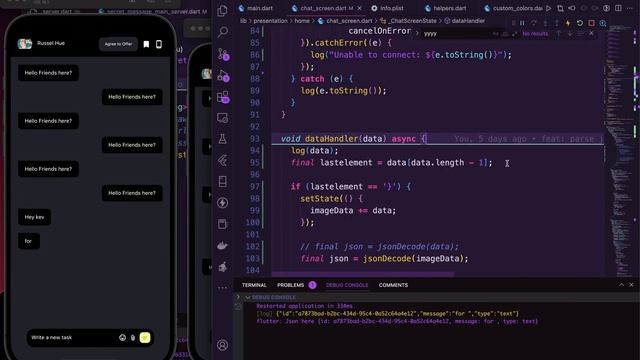This screenshot has width=640, height=360.
Task: Open editor More Actions ellipsis
Action: point(630,8)
